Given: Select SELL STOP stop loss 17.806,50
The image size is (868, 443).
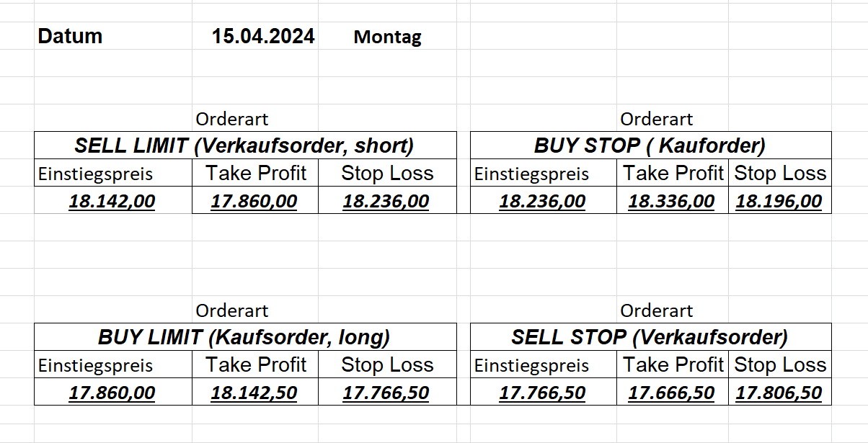Looking at the screenshot, I should coord(779,393).
